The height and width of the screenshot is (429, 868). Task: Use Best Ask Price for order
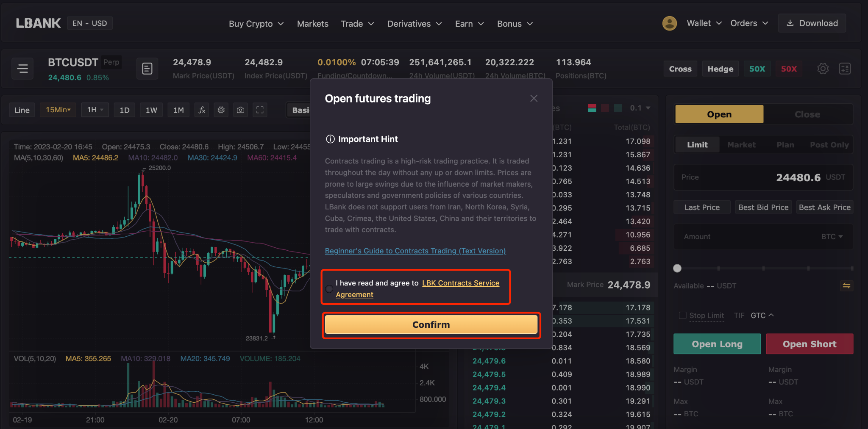(x=824, y=208)
